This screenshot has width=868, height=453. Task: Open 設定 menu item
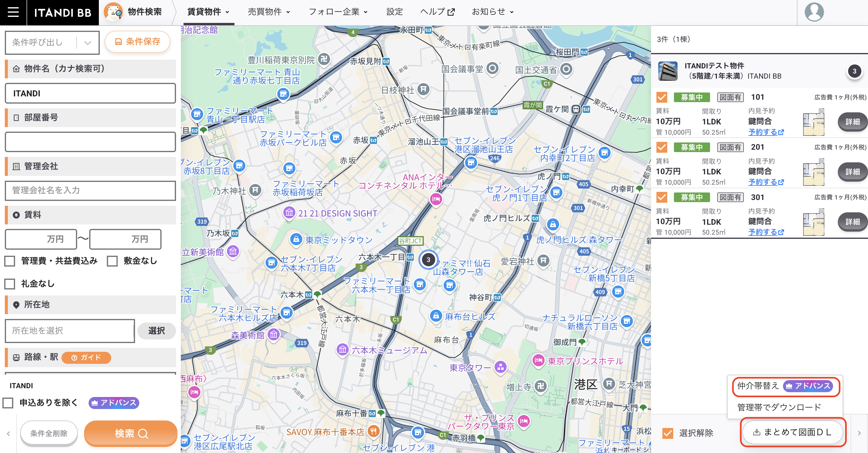pyautogui.click(x=394, y=12)
